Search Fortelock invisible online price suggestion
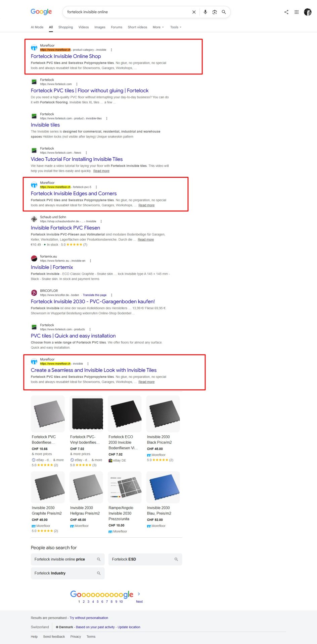This screenshot has width=317, height=644. (x=67, y=559)
